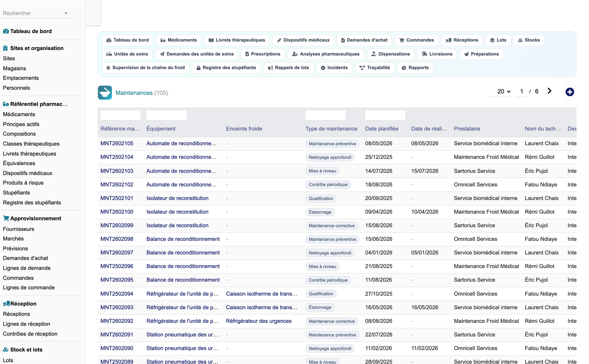Viewport: 589px width, 364px height.
Task: Open the Analyses pharmaceutiques shortcut
Action: click(x=326, y=54)
